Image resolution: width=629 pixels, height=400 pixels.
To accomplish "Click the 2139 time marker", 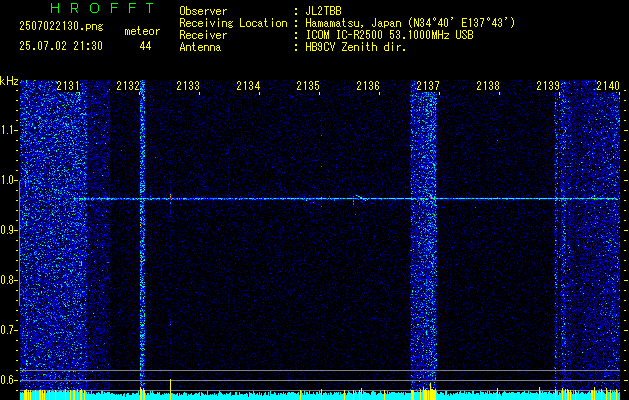I will [548, 85].
